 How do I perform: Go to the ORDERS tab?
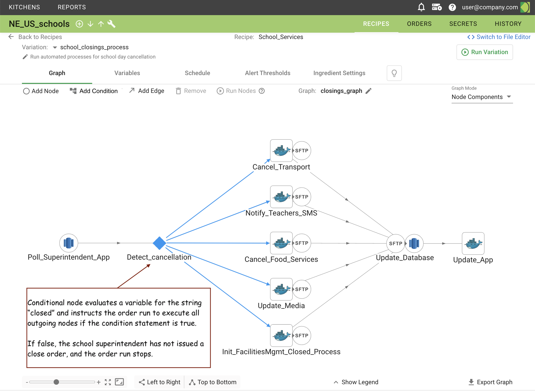pos(419,24)
